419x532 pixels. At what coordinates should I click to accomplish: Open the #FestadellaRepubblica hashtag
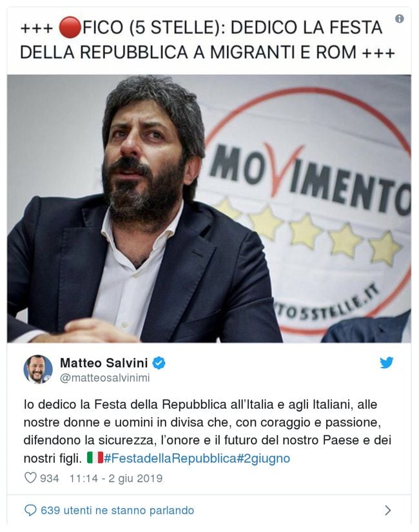170,458
